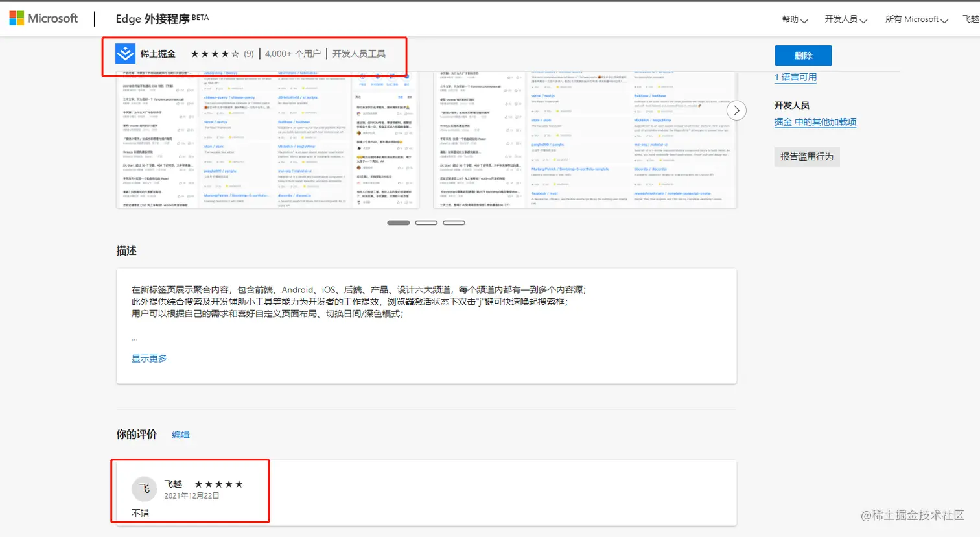This screenshot has width=980, height=537.
Task: Click the five-star rating in 飞越 review
Action: click(219, 484)
